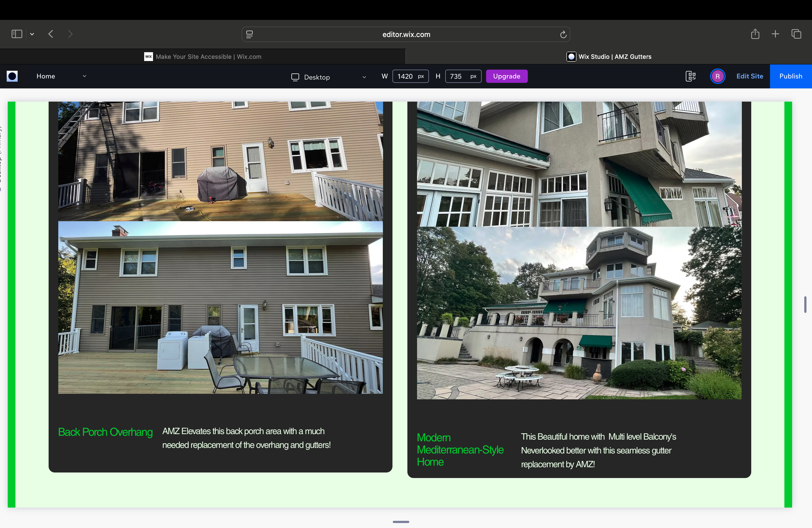Click the blue Publish button
This screenshot has width=812, height=528.
point(791,76)
